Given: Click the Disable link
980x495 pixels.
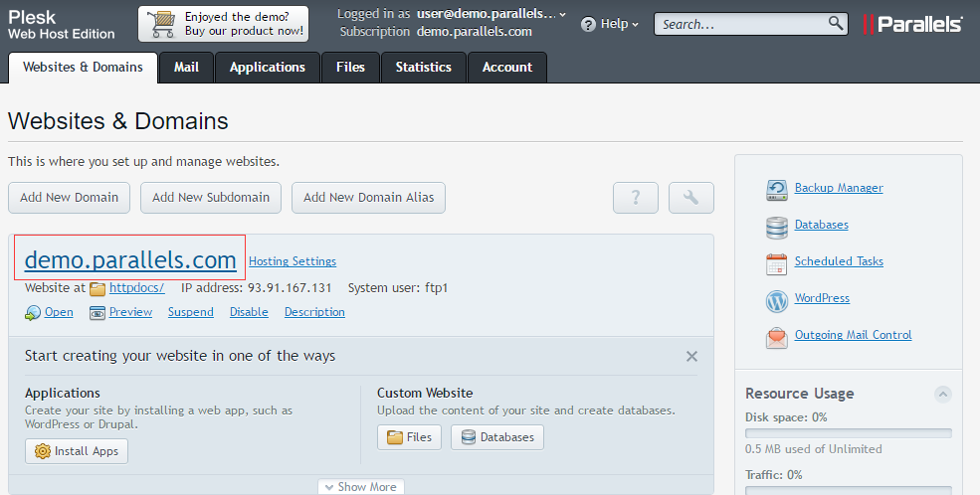Looking at the screenshot, I should [x=249, y=312].
